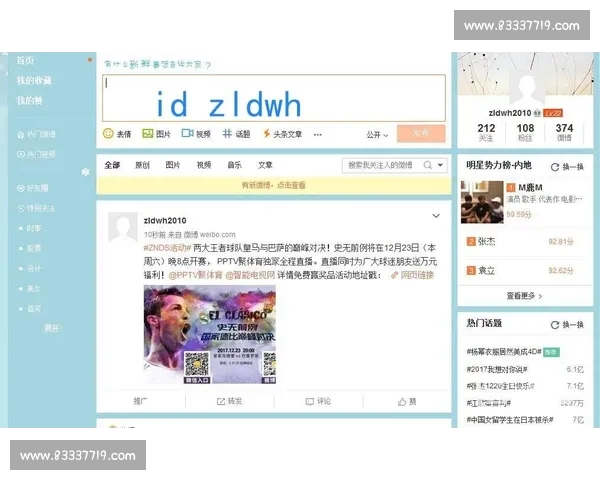
Task: Like the post with the thumbs-up icon
Action: pos(402,401)
